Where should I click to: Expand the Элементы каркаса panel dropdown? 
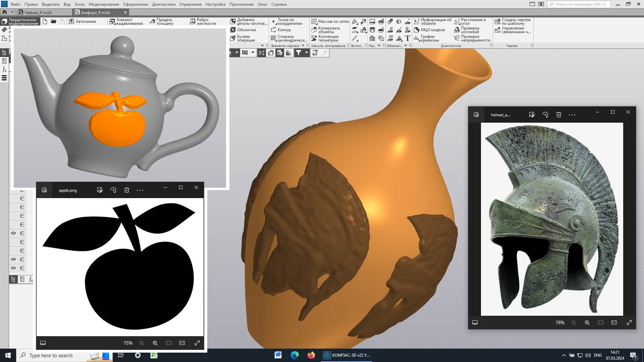point(303,46)
